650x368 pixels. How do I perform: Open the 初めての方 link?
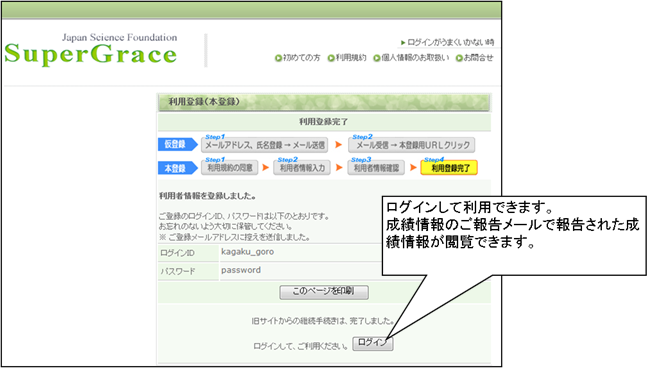(x=301, y=58)
